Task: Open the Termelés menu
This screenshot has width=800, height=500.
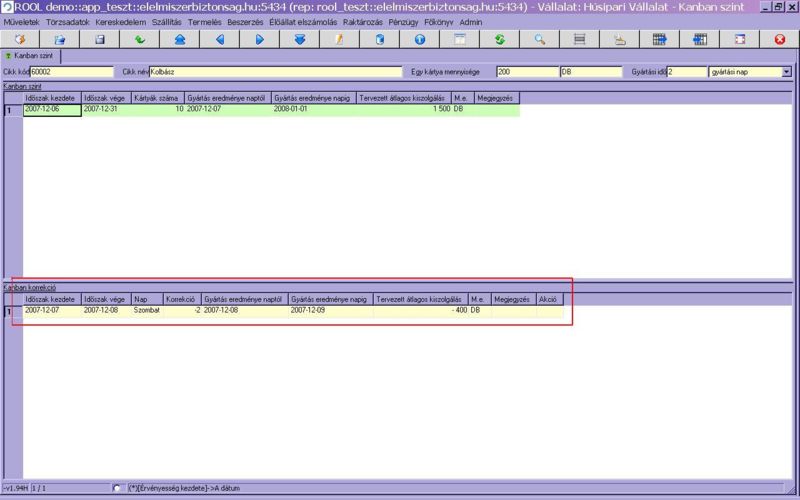Action: [x=205, y=22]
